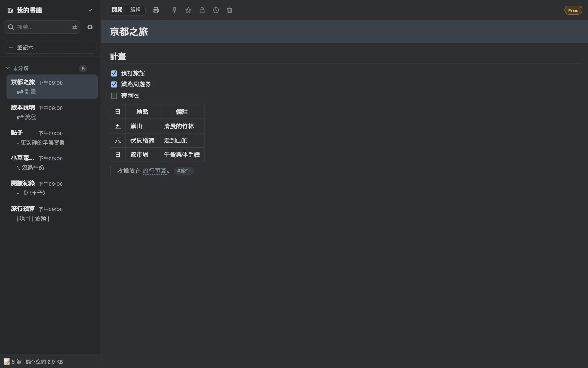This screenshot has width=588, height=368.
Task: Click the search magnifier icon
Action: pos(11,27)
